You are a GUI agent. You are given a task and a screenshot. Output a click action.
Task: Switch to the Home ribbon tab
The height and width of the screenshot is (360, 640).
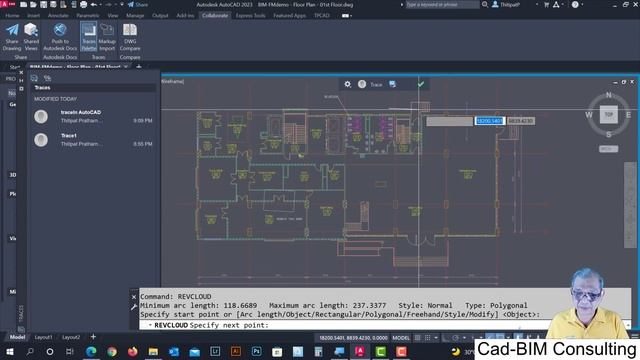click(x=12, y=16)
